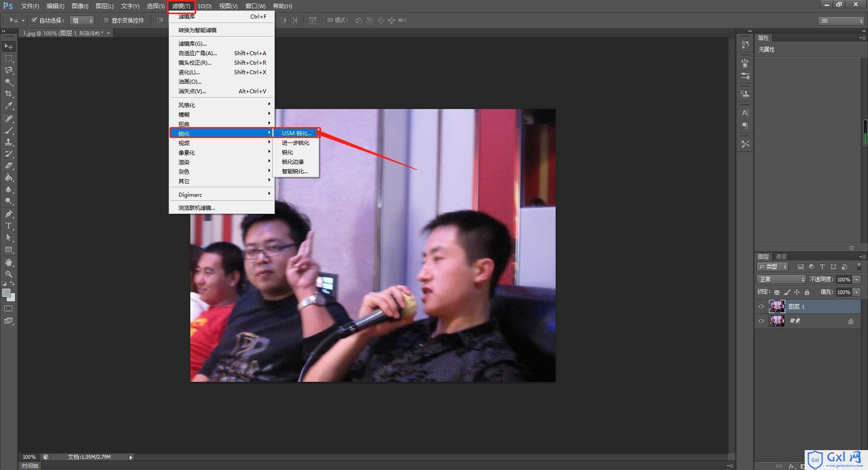Image resolution: width=868 pixels, height=470 pixels.
Task: Click the background color swatch
Action: pyautogui.click(x=13, y=298)
